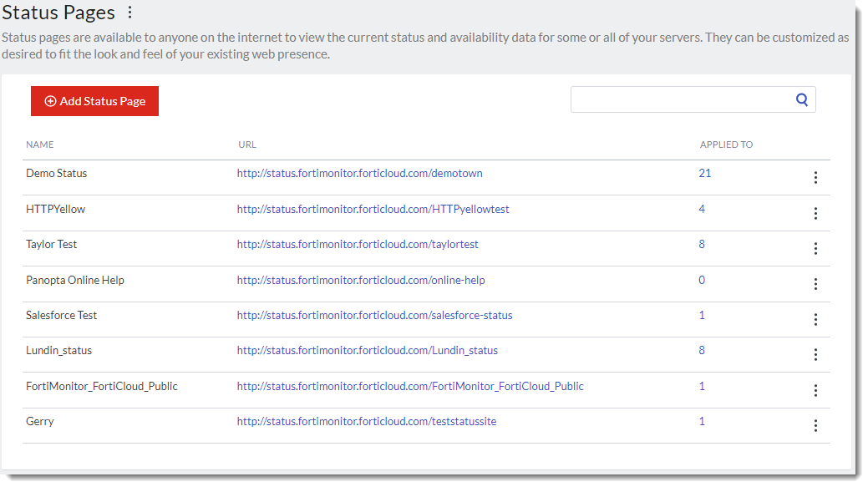Click the Applied To column header
Viewport: 868px width, 487px height.
click(726, 145)
